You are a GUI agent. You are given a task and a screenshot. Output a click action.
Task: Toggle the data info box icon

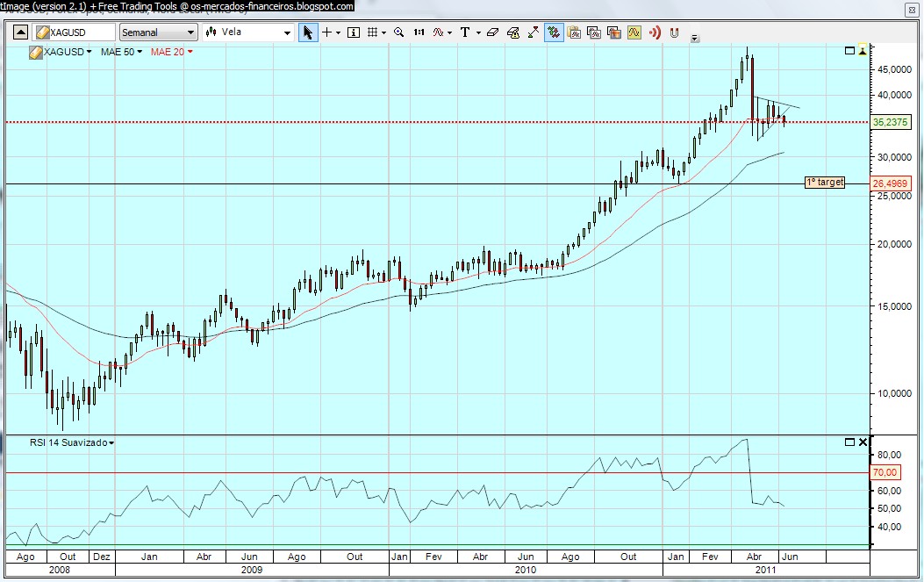click(354, 32)
